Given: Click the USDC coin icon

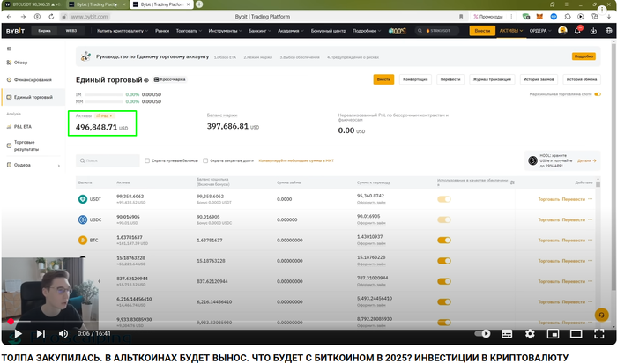Looking at the screenshot, I should [x=83, y=219].
